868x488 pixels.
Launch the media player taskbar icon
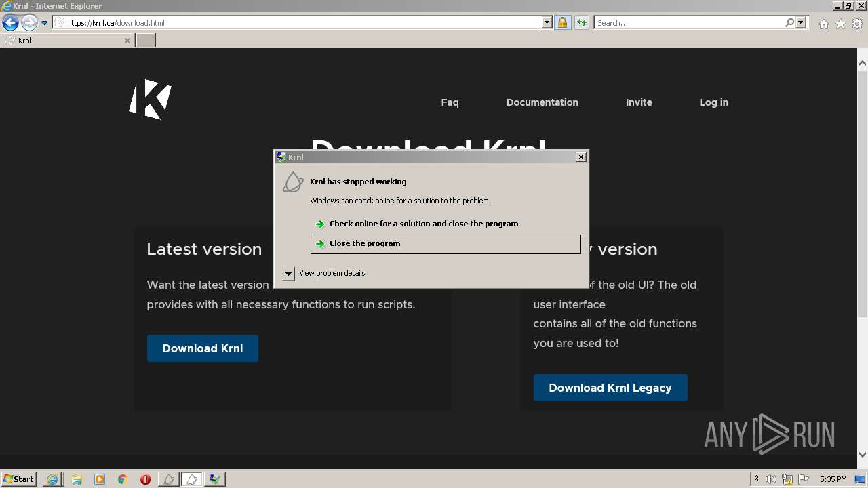pyautogui.click(x=100, y=479)
